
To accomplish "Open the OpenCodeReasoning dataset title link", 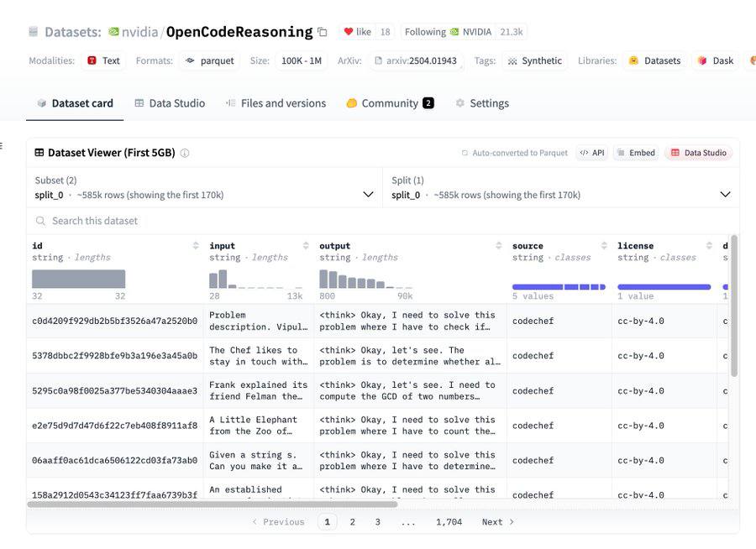I will tap(239, 32).
